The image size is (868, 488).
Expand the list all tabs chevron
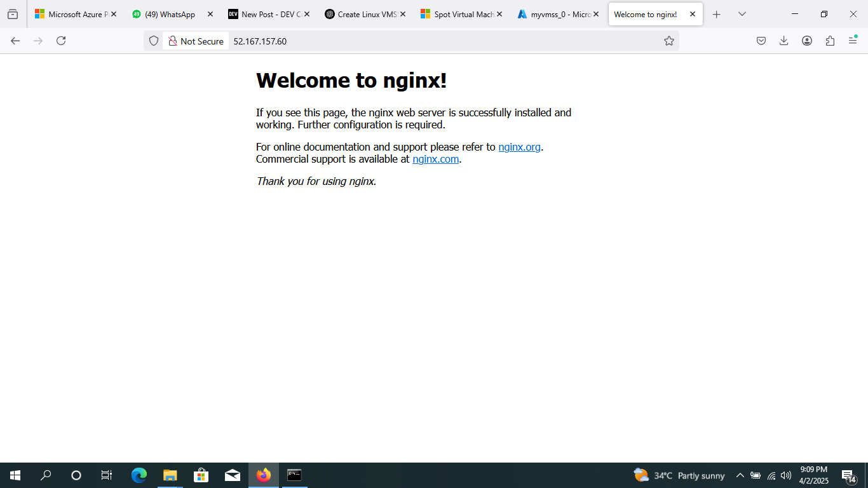[742, 14]
